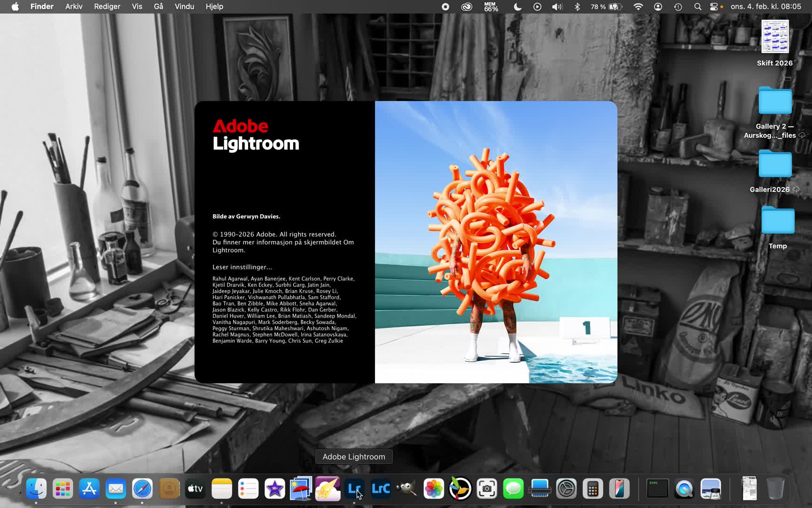The image size is (812, 508).
Task: Open the Calculator app in Dock
Action: (593, 489)
